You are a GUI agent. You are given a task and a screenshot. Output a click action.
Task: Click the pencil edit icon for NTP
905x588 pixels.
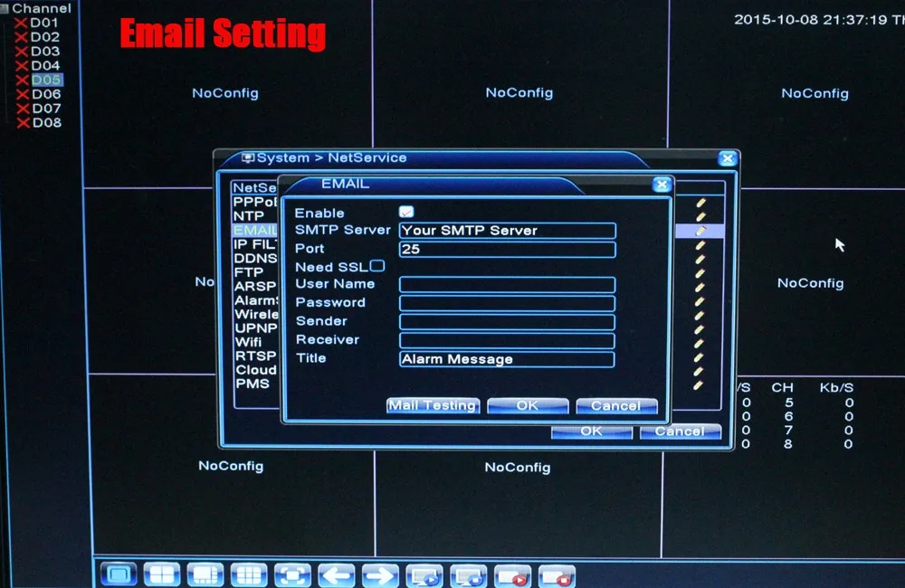pyautogui.click(x=700, y=216)
